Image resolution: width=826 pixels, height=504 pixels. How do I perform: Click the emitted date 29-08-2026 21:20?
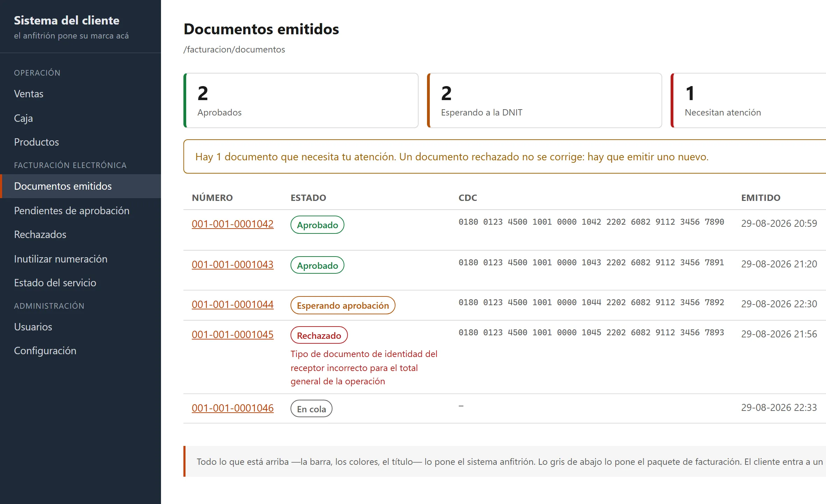click(x=779, y=264)
